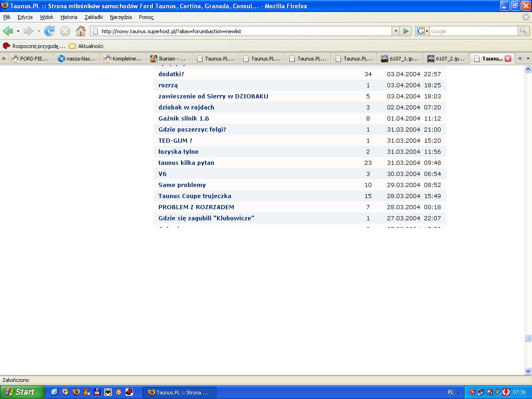
Task: Click the Home icon in toolbar
Action: click(81, 31)
